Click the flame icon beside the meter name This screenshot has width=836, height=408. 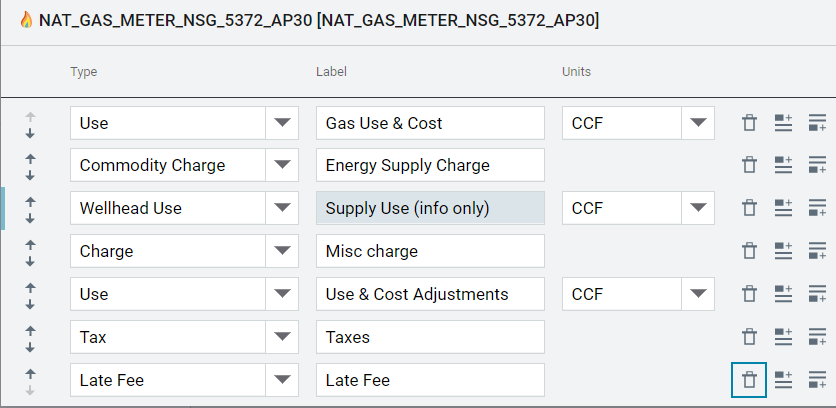26,21
